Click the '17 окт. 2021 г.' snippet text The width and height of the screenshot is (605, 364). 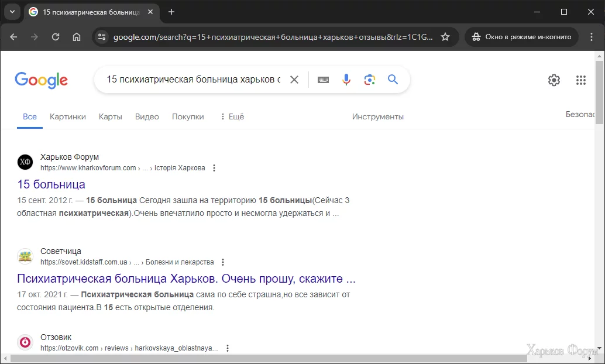click(43, 294)
